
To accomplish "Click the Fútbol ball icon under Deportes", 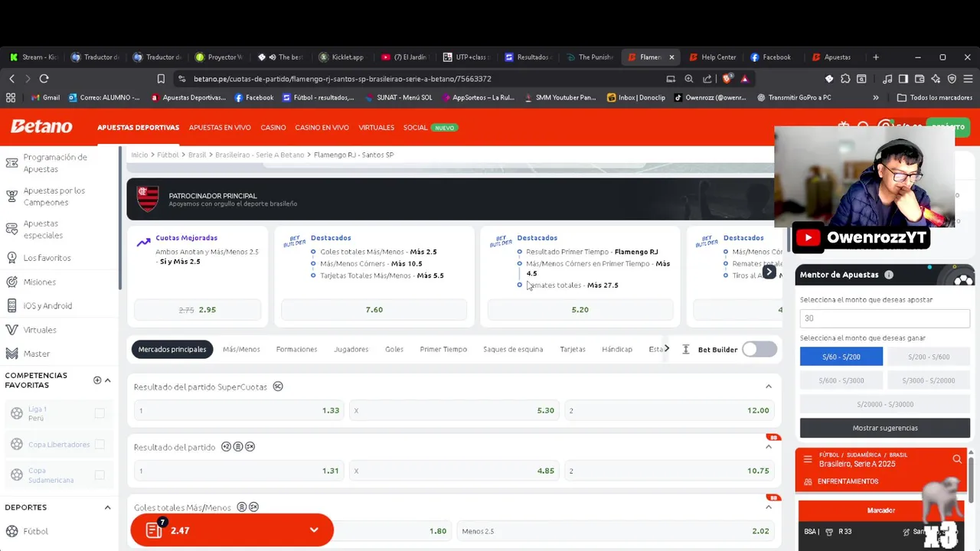I will coord(11,531).
